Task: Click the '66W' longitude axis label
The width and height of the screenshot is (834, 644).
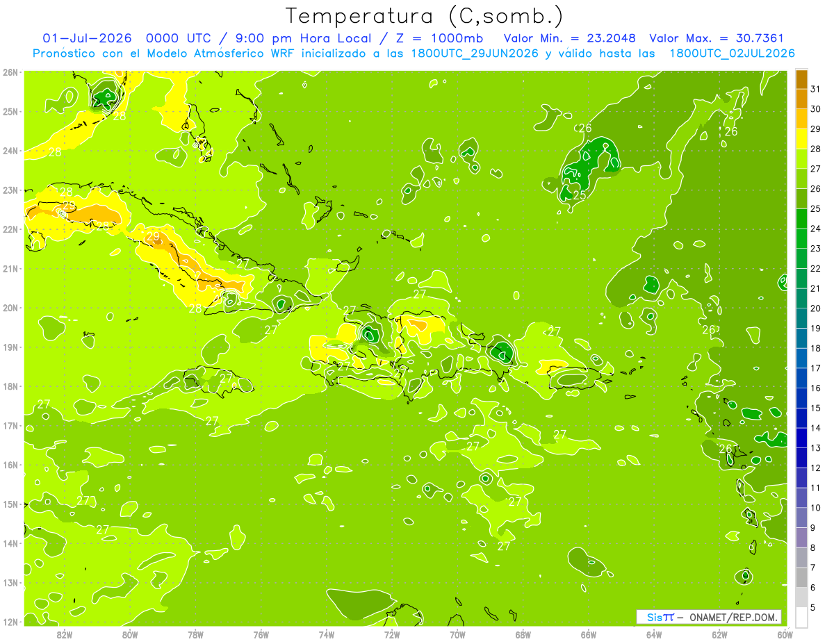Action: (589, 634)
